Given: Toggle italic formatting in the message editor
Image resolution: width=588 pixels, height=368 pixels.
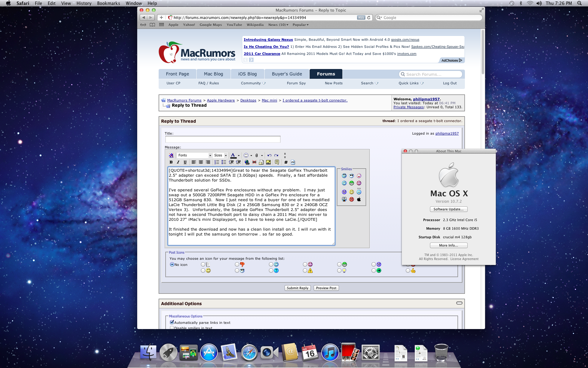Looking at the screenshot, I should (x=178, y=162).
